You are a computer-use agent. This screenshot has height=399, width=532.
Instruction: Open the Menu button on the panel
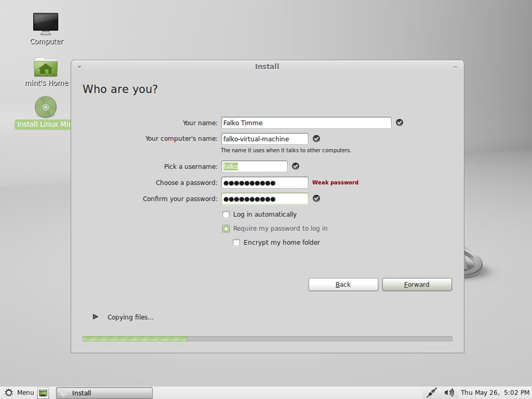click(20, 392)
